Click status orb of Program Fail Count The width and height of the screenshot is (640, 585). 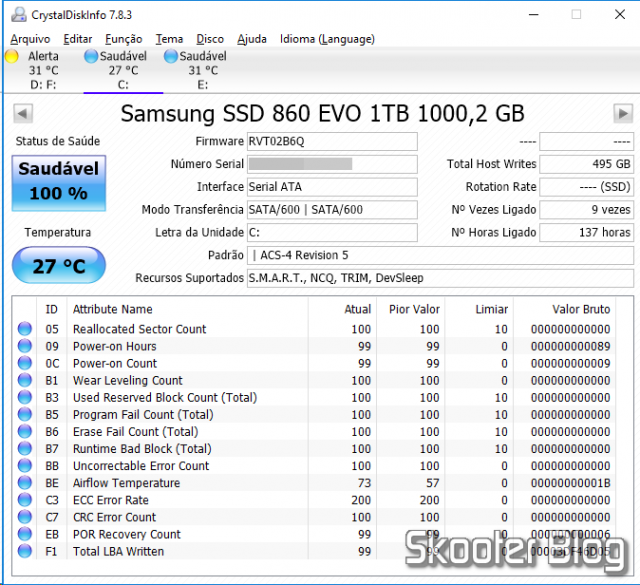25,414
